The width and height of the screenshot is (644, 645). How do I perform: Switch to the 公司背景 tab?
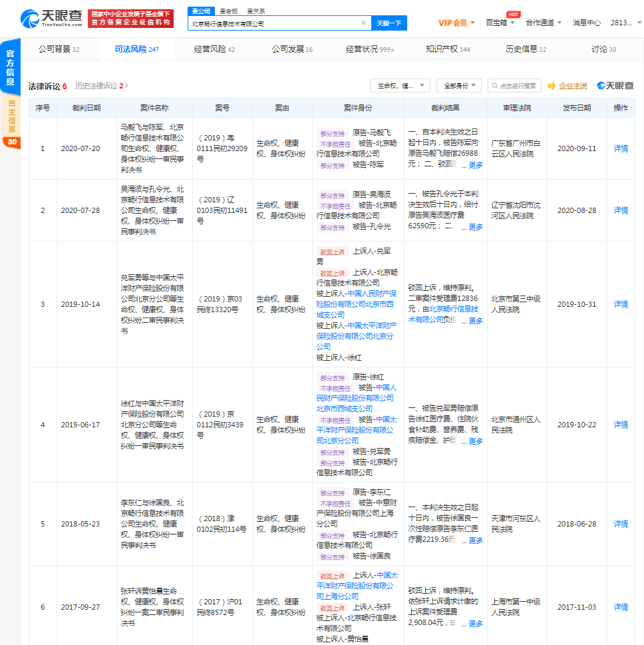(59, 49)
